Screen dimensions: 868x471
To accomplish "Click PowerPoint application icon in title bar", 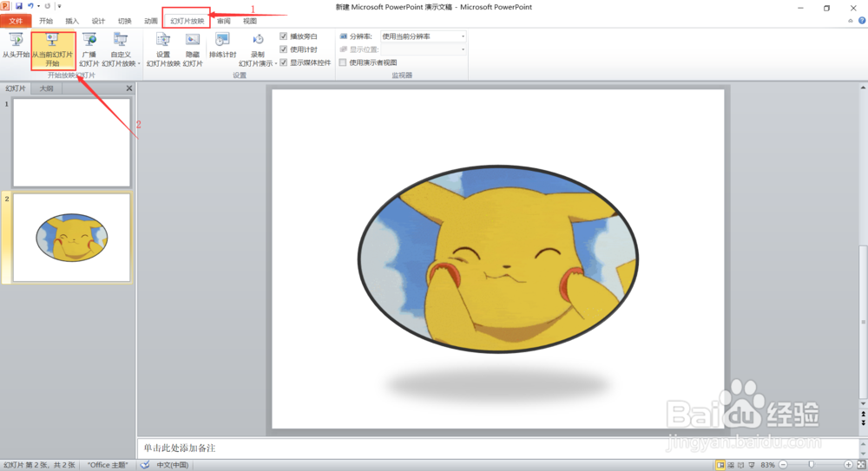I will 5,6.
